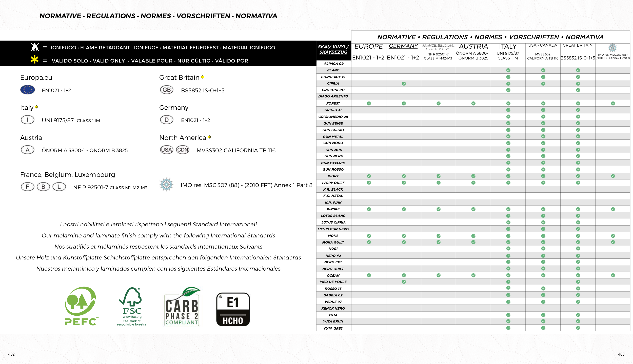Click the FOREST row checkmark under EUROPE column
The width and height of the screenshot is (633, 364).
[369, 103]
